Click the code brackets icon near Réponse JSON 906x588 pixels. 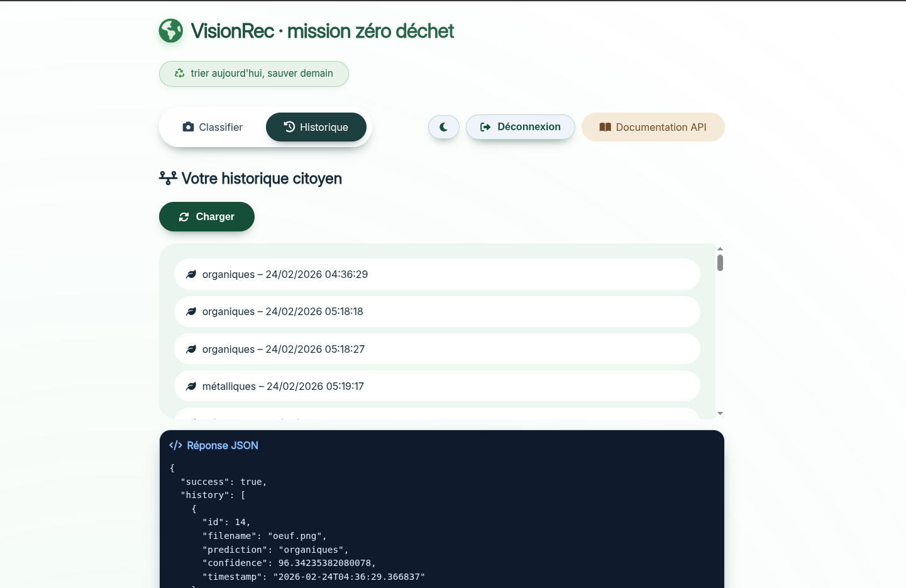coord(176,445)
